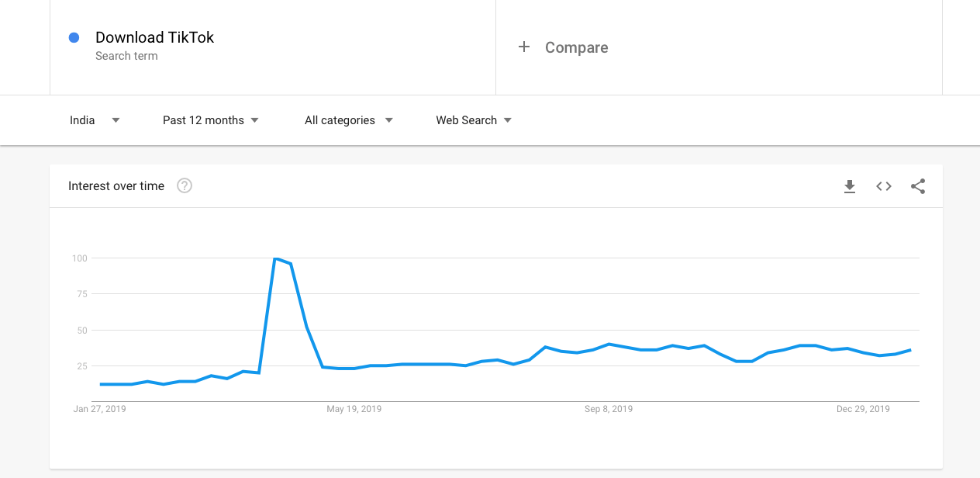Open help for Interest over time
Viewport: 980px width, 478px height.
point(185,186)
